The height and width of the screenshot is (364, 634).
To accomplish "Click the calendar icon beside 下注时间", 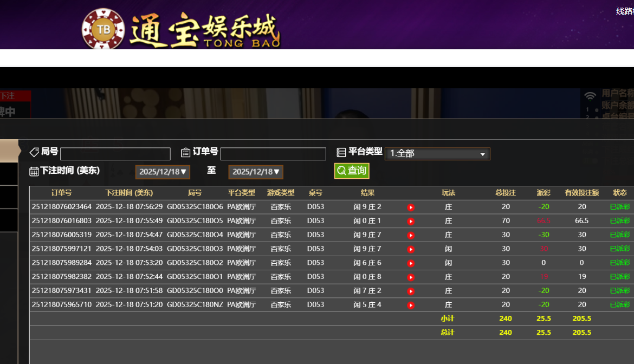I will coord(34,171).
